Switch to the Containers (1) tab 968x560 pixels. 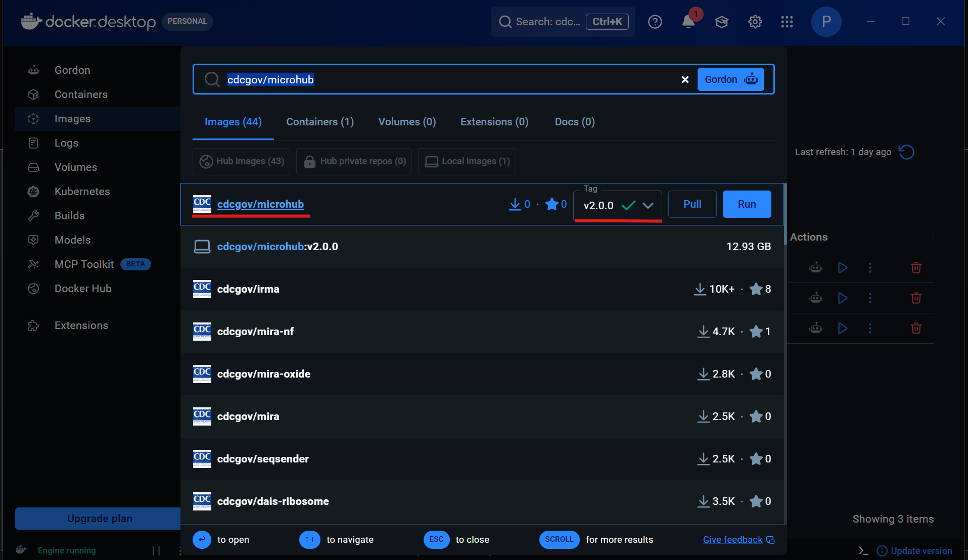point(320,122)
